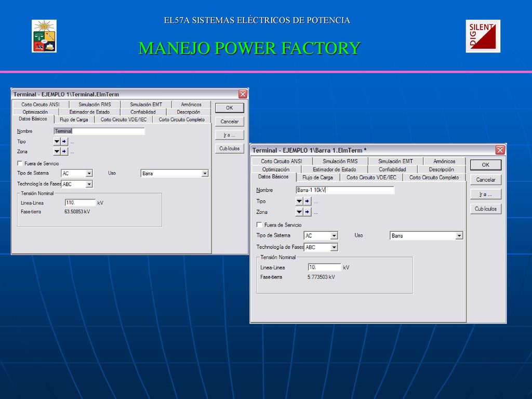Screen dimensions: 532x399
Task: Open the Zona selection arrow in Barra 1.ElmTerm dialog
Action: 299,212
